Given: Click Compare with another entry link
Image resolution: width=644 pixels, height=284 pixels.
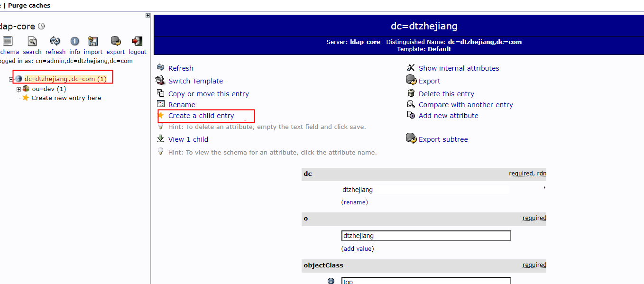Looking at the screenshot, I should (466, 105).
